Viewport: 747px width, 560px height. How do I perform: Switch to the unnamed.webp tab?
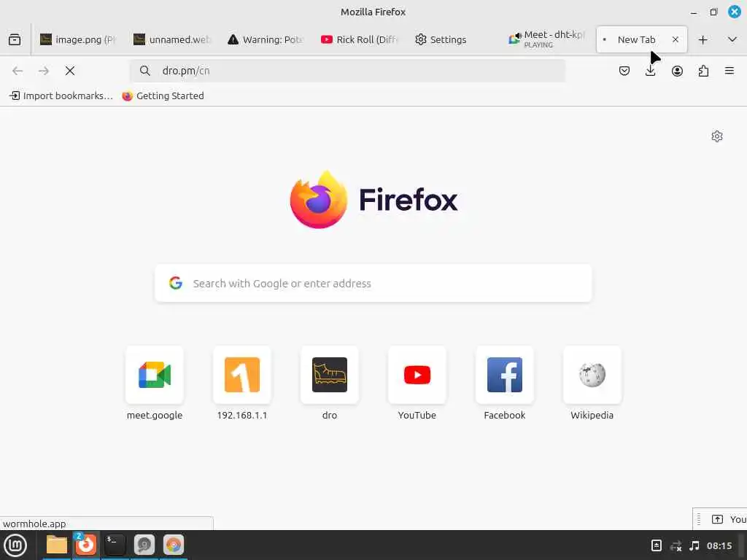pos(172,39)
